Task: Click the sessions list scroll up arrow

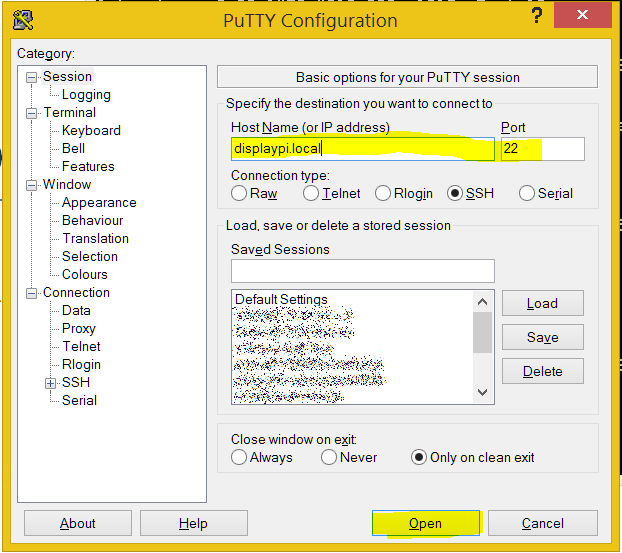Action: click(482, 302)
